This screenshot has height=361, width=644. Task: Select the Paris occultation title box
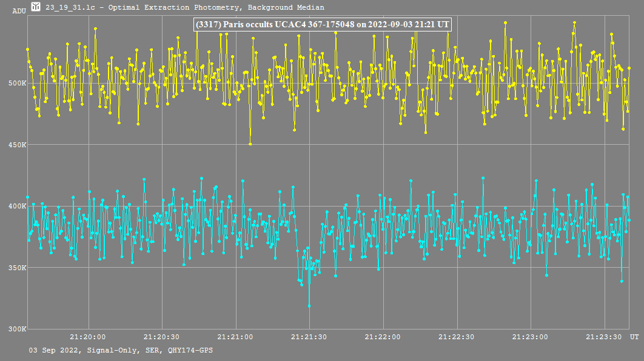point(323,25)
